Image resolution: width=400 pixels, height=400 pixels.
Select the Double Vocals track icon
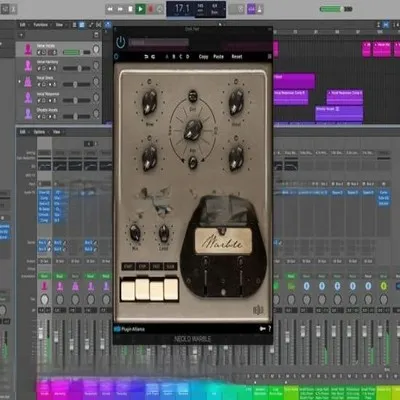28,113
